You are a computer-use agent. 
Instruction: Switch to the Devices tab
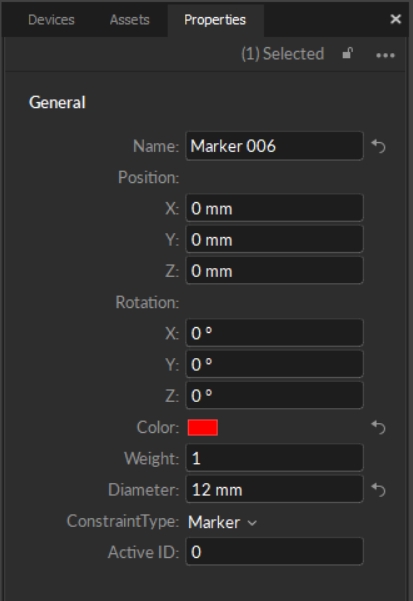(x=51, y=20)
